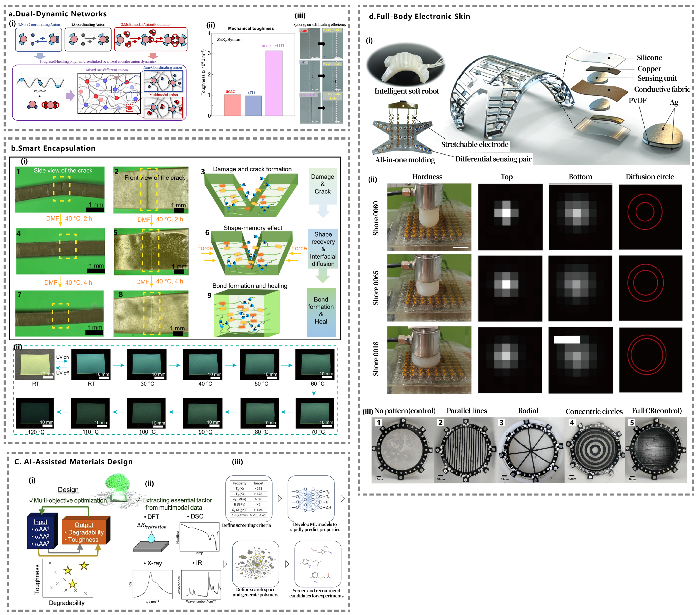Select the 'a.Dual-Dynamic Networks' heading
This screenshot has width=700, height=615.
point(58,14)
